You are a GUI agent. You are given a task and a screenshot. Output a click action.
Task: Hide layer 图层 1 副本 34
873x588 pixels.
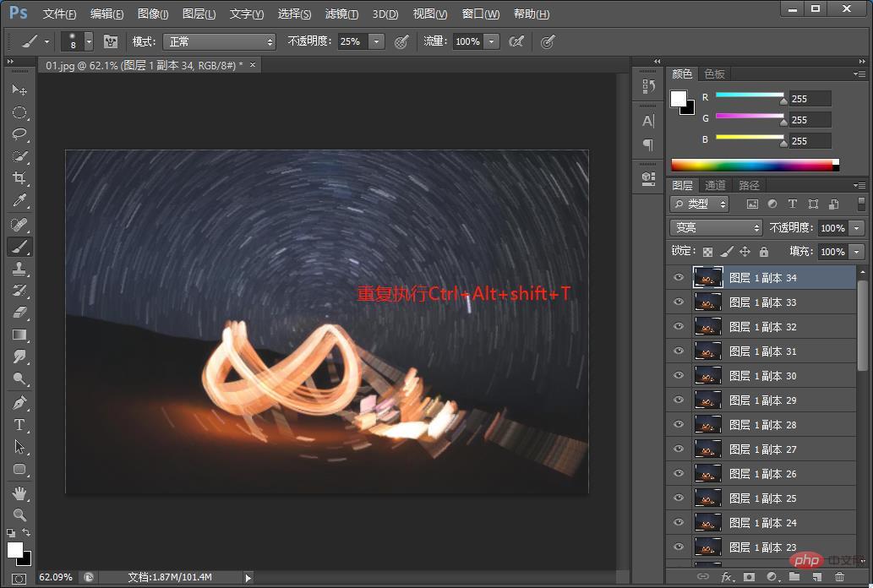coord(678,277)
